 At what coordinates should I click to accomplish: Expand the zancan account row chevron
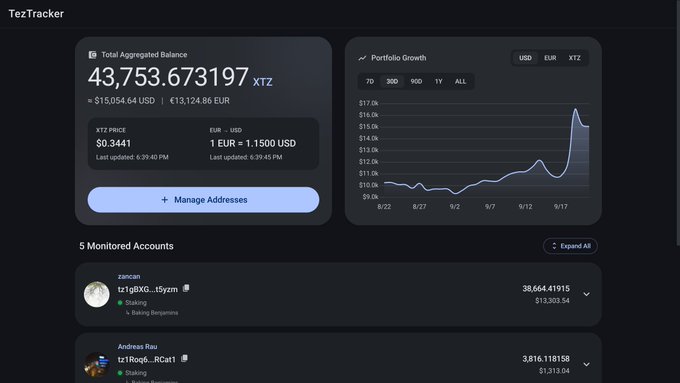[x=586, y=295]
